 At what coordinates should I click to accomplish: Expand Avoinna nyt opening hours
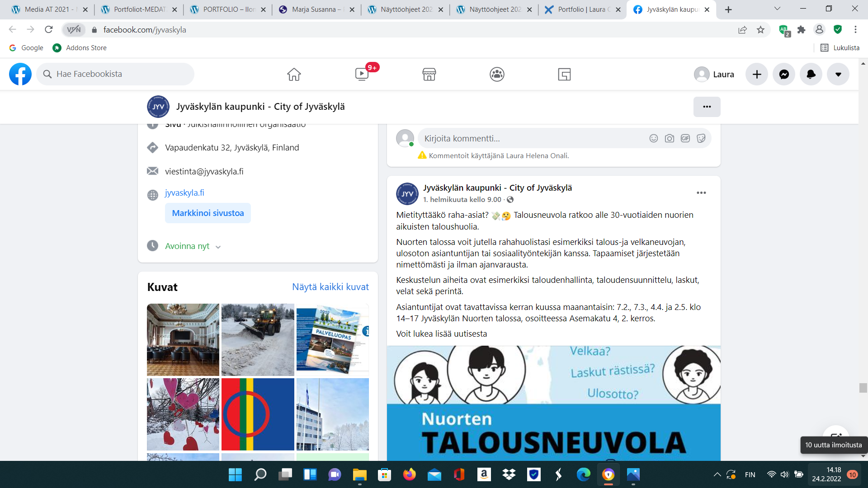click(x=193, y=246)
